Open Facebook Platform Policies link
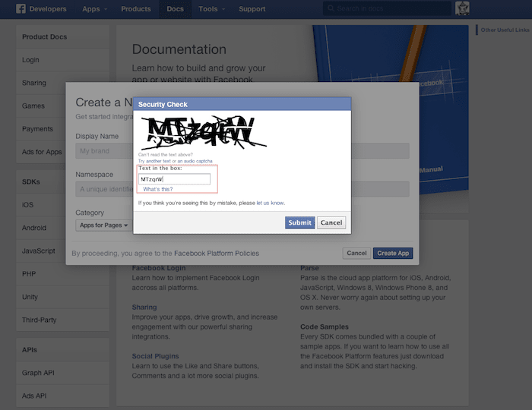Viewport: 532px width, 410px height. click(216, 253)
